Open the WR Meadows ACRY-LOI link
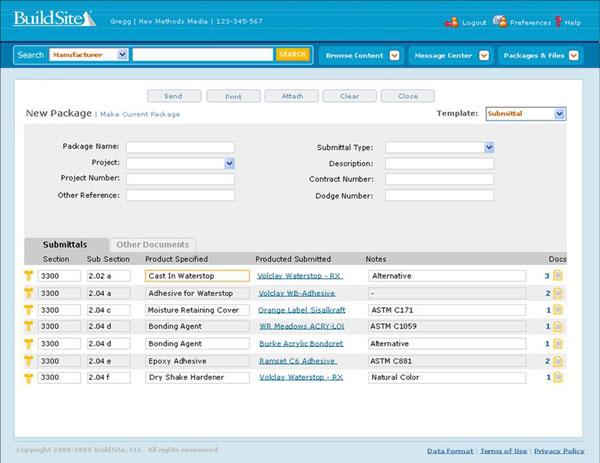 [x=302, y=326]
